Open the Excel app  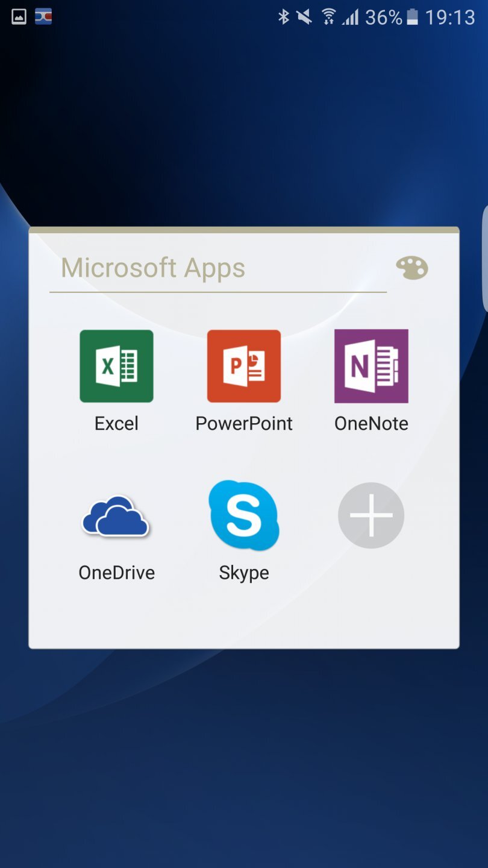(116, 366)
